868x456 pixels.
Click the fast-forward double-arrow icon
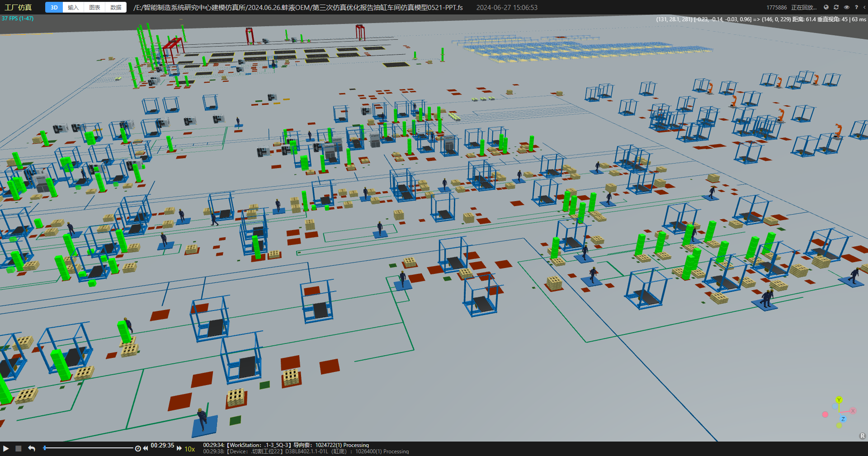(179, 448)
